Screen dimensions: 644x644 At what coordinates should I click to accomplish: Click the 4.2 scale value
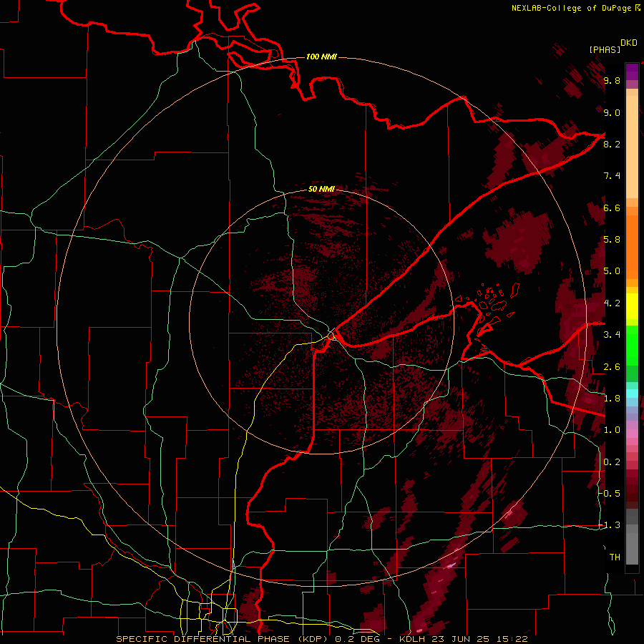point(612,303)
